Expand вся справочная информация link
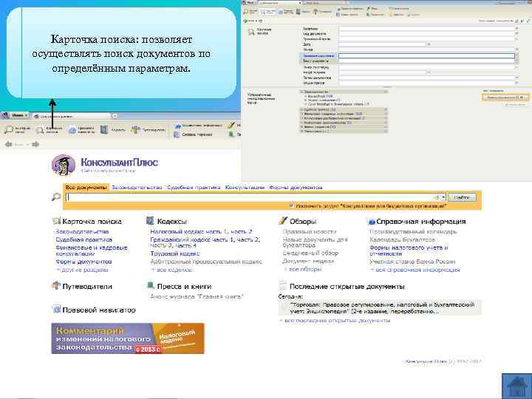Screen dimensions: 532x399 click(415, 270)
